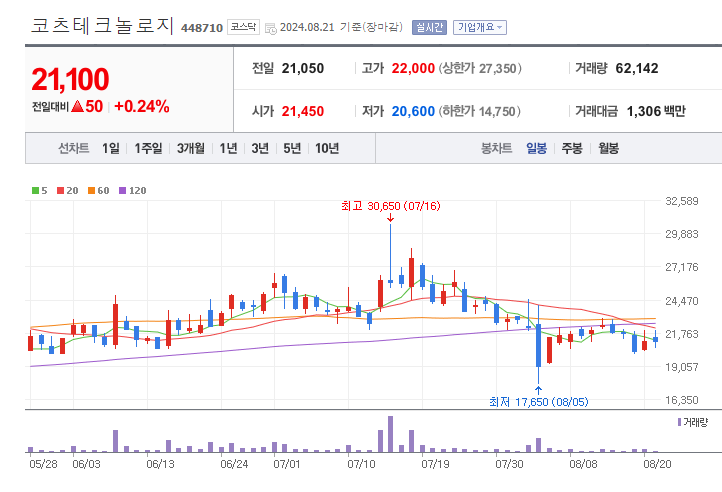Screen dimensions: 722x492
Task: Click the 저가 value 20,600
Action: point(413,111)
